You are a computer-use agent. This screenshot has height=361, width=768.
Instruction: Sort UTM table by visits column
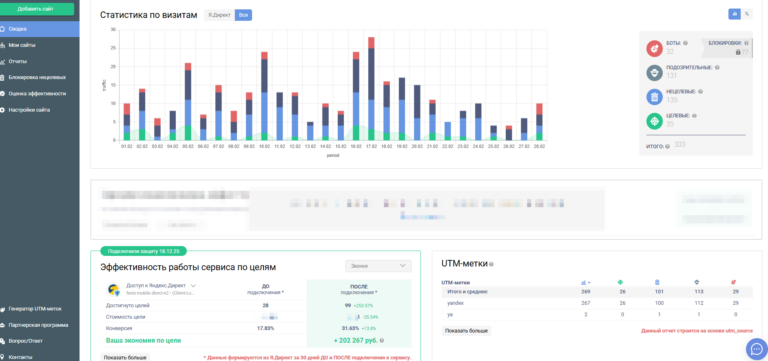coord(585,283)
